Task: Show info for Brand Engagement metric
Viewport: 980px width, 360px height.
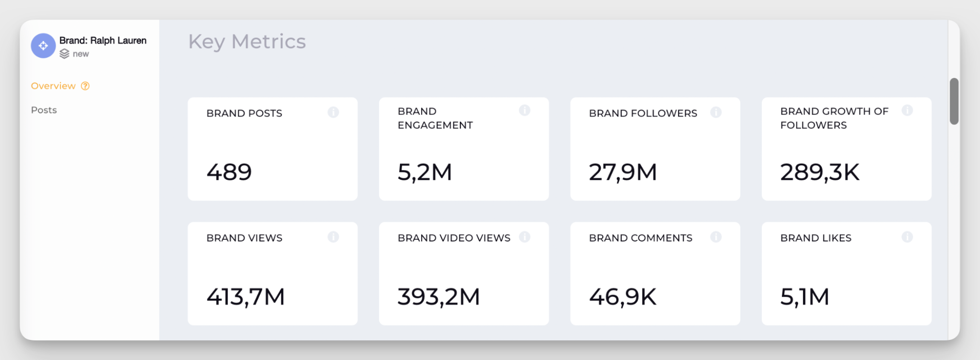Action: point(525,111)
